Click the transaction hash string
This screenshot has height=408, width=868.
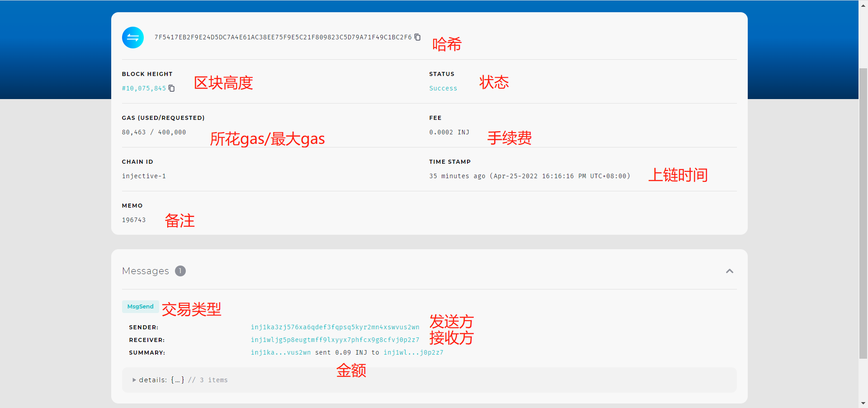click(x=283, y=37)
